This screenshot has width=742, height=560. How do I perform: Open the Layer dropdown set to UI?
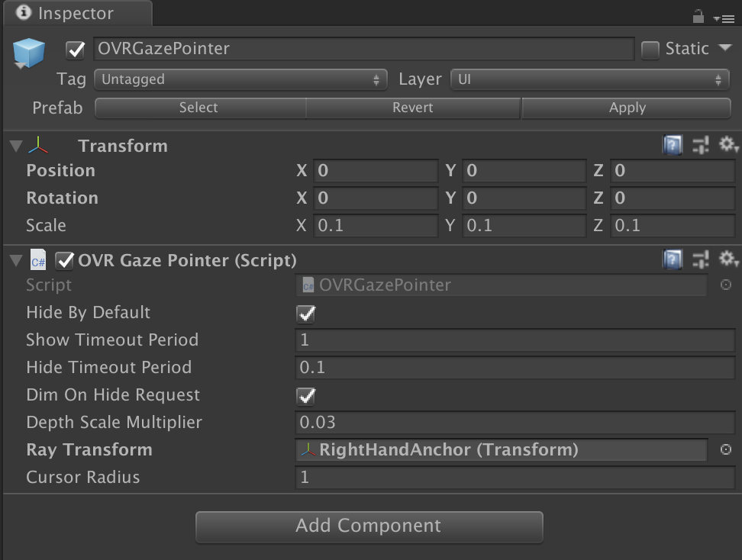[x=592, y=79]
